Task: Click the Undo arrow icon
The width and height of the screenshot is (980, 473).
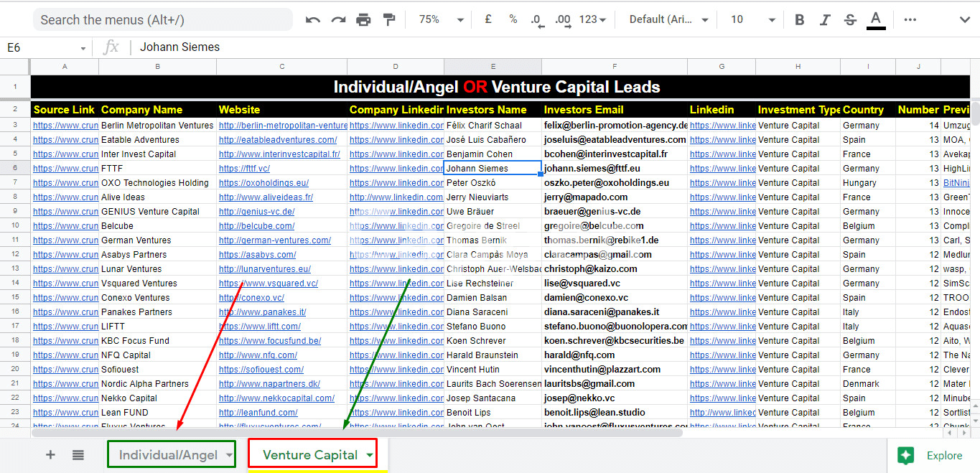Action: [313, 20]
